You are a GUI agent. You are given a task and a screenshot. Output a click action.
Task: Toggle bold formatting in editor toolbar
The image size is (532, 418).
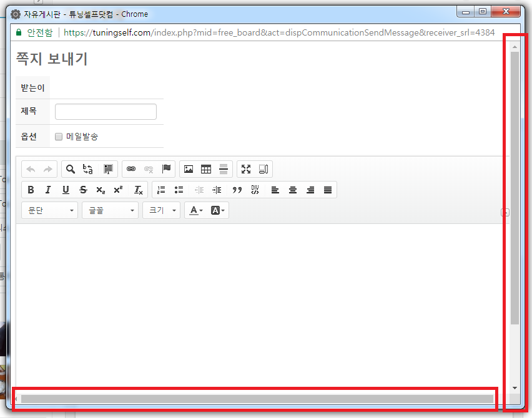coord(31,190)
